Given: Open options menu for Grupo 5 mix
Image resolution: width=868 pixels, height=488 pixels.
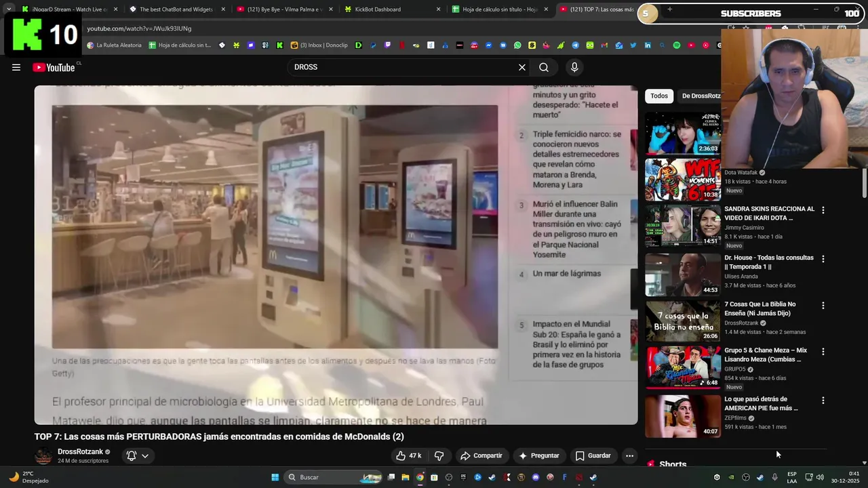Looking at the screenshot, I should (823, 352).
